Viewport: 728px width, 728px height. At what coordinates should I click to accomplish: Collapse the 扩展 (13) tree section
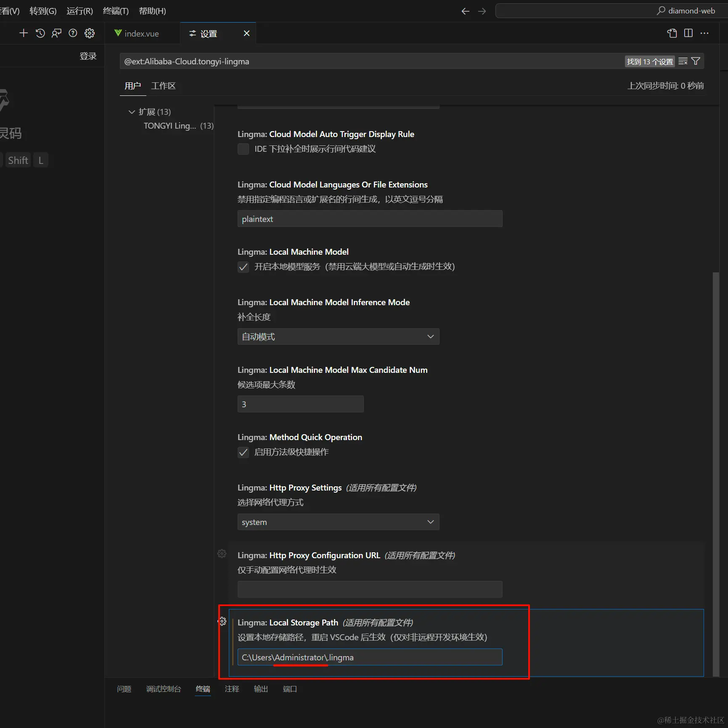click(x=132, y=112)
